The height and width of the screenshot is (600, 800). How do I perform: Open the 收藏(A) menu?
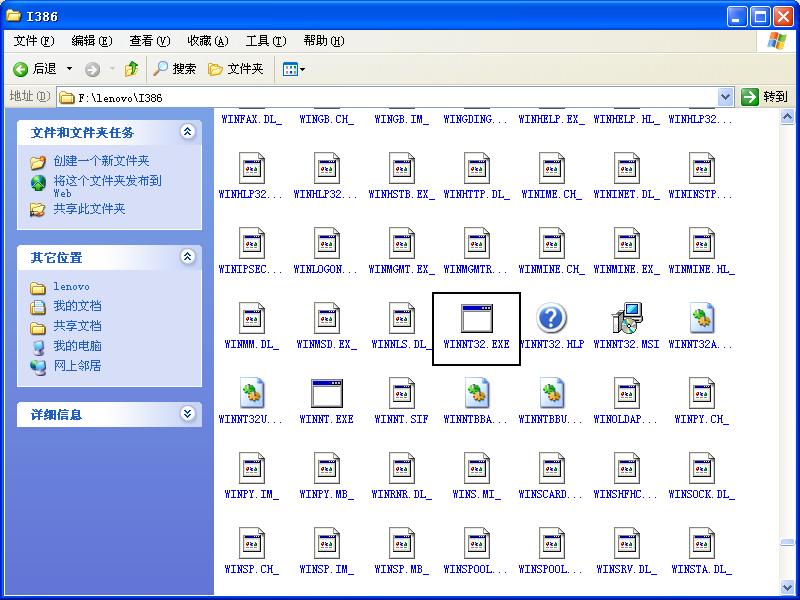pos(208,41)
